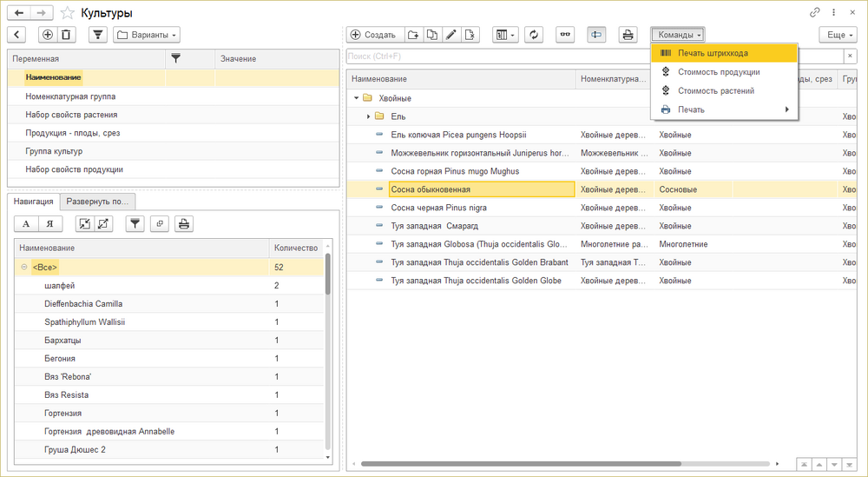The width and height of the screenshot is (868, 477).
Task: Click the link icon in title bar
Action: (x=814, y=12)
